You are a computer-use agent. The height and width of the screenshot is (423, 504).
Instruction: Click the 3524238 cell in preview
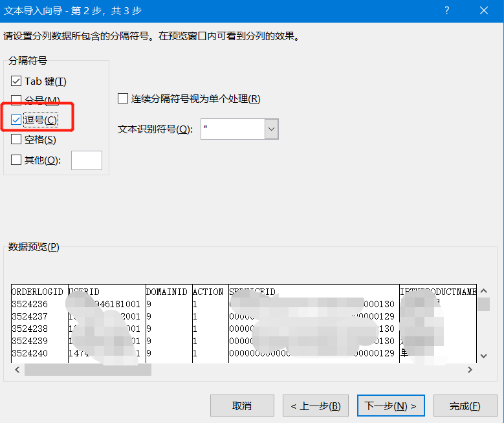point(30,328)
